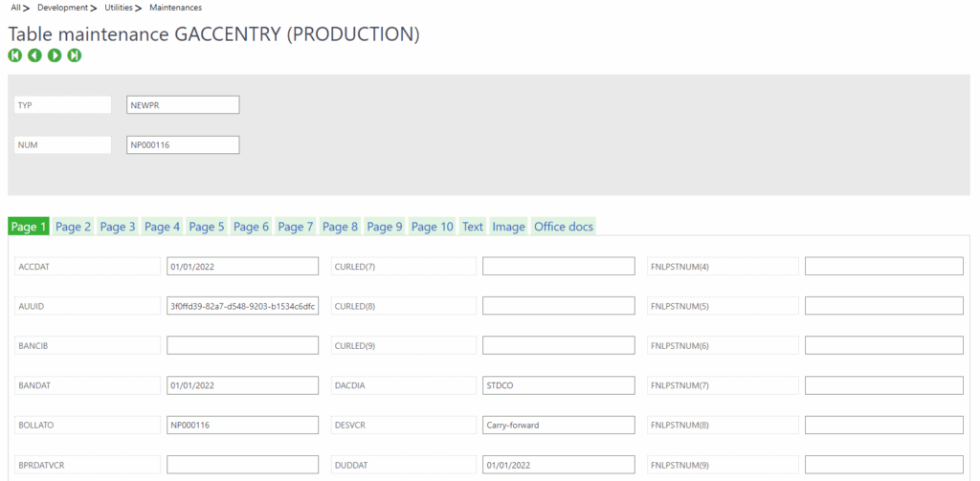This screenshot has width=980, height=481.
Task: Open the Page 5 tab
Action: (207, 227)
